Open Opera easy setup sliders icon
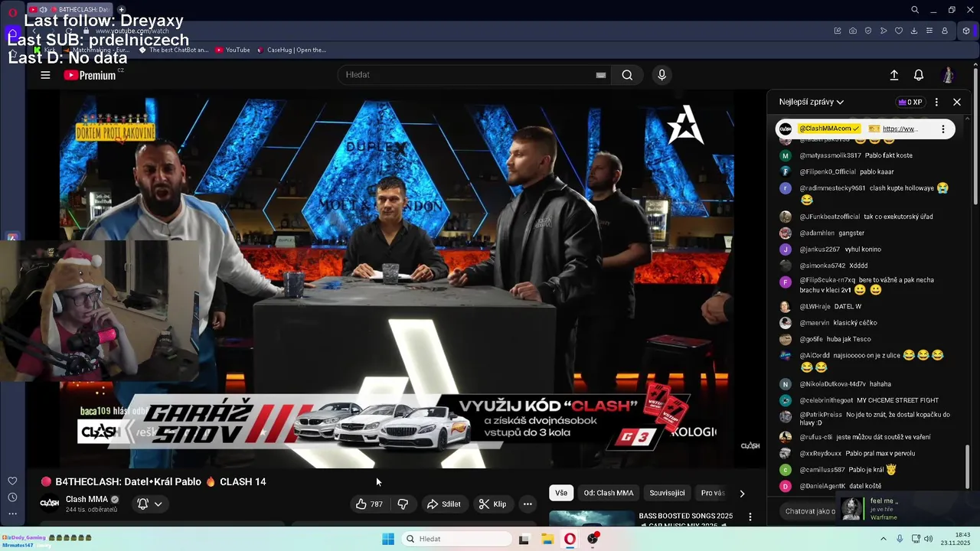The image size is (980, 551). click(x=929, y=31)
